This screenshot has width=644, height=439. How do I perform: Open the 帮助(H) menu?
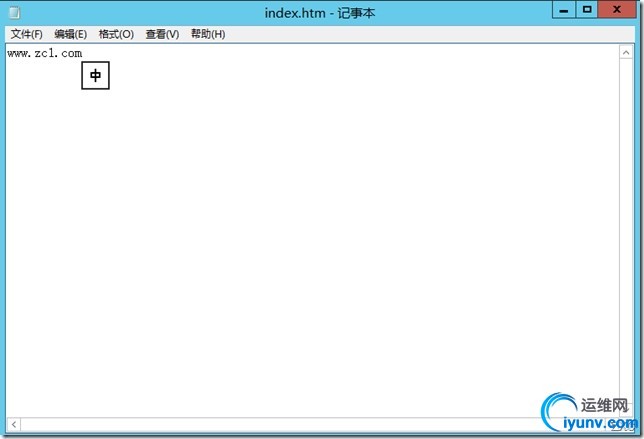pos(208,34)
